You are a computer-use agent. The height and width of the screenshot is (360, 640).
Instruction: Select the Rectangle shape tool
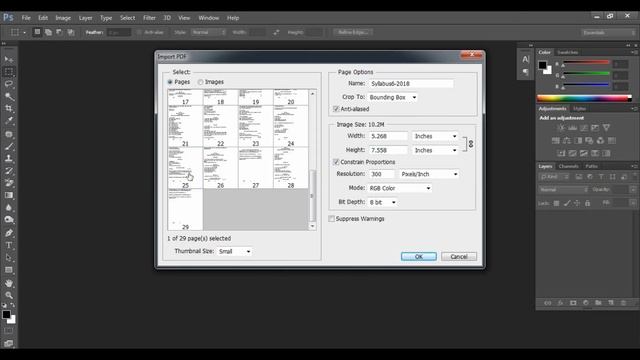tap(9, 270)
